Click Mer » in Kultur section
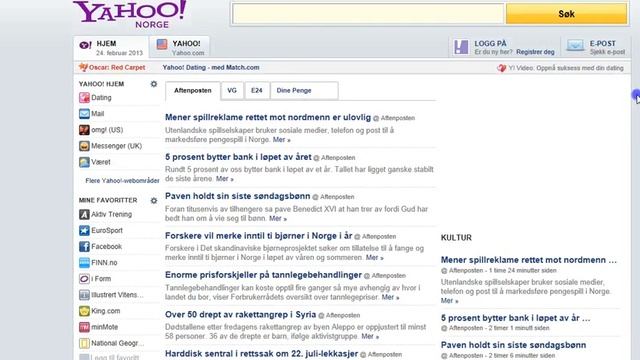This screenshot has height=360, width=640. coord(449,301)
